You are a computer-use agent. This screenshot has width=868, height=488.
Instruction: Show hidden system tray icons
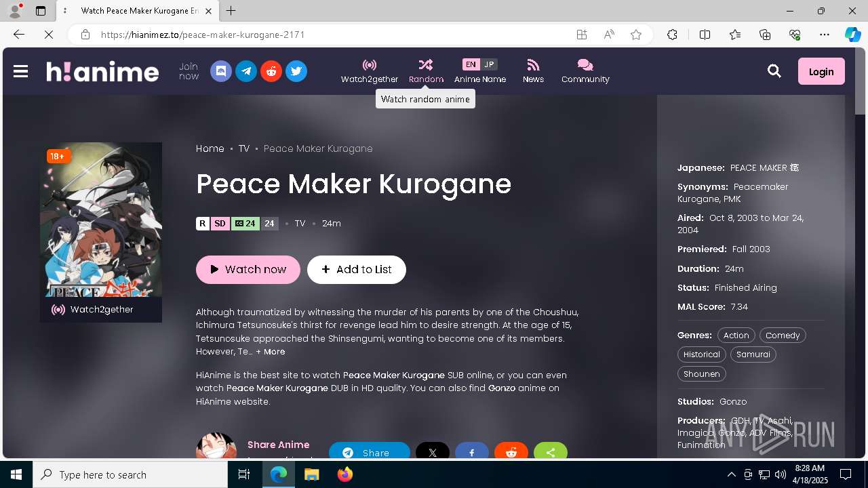tap(731, 474)
